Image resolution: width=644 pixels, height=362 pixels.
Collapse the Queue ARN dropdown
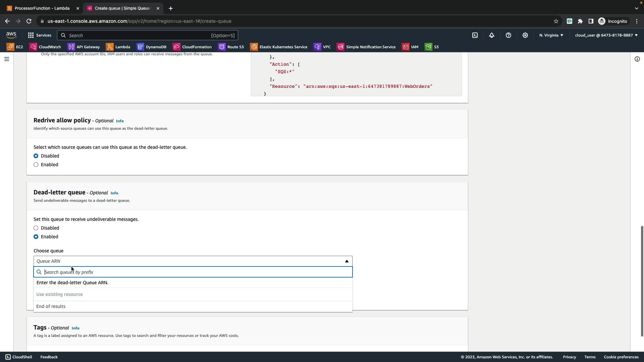point(347,261)
